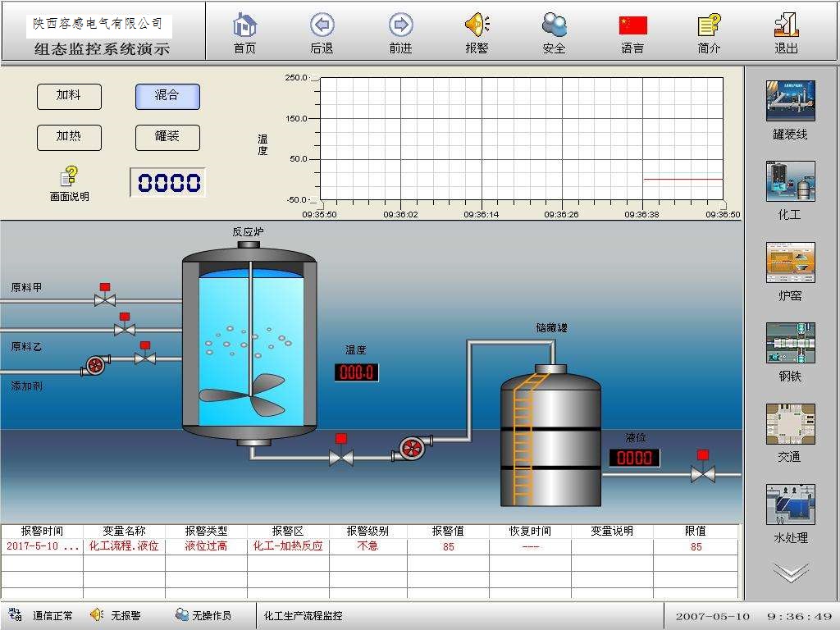This screenshot has width=840, height=630.
Task: Select the 变量说明 column header
Action: click(x=612, y=531)
